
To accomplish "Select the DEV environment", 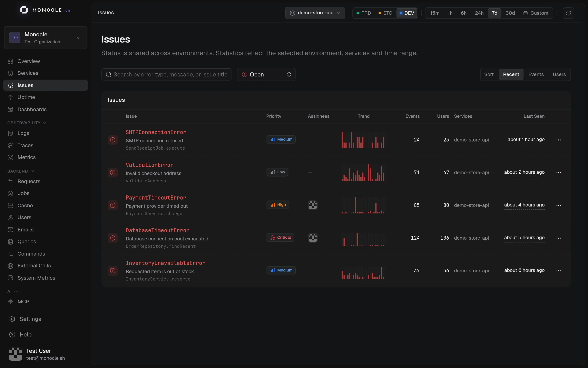I will [x=407, y=13].
